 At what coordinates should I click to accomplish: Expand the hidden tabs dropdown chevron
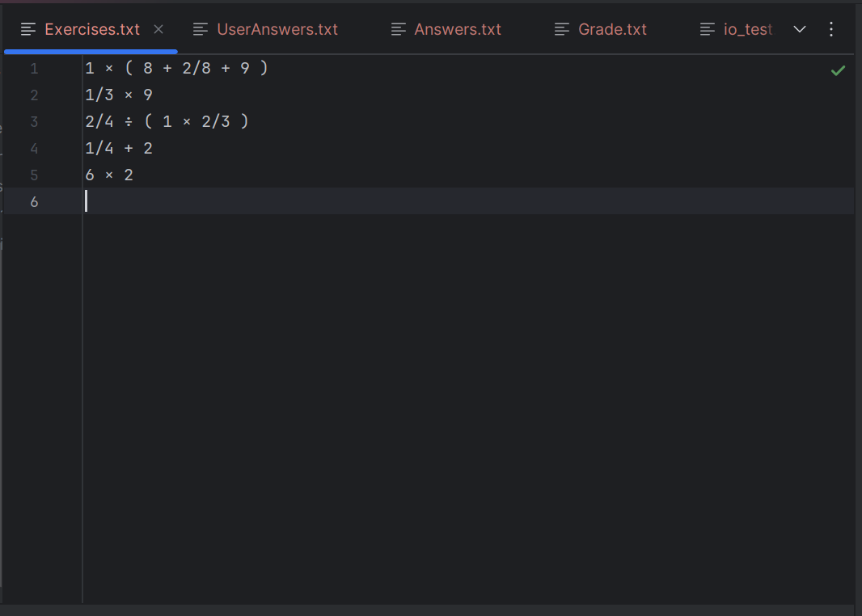(799, 29)
